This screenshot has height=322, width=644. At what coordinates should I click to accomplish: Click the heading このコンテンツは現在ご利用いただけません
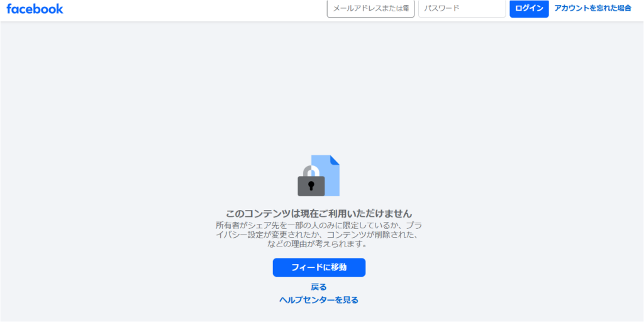319,214
